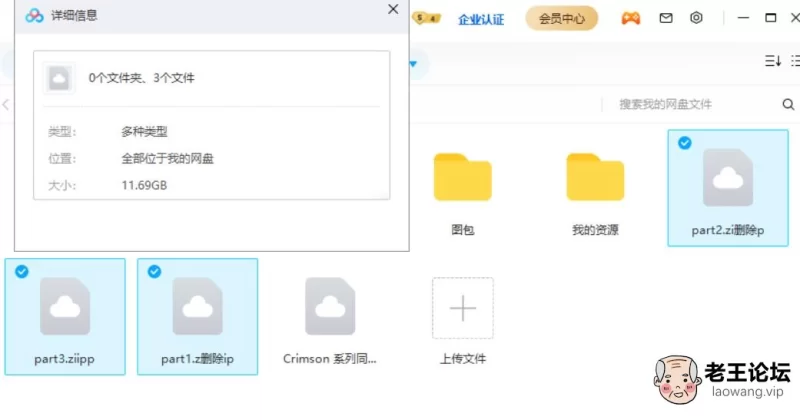This screenshot has height=420, width=800.
Task: Select the part1.z删除ip file icon
Action: (x=197, y=306)
